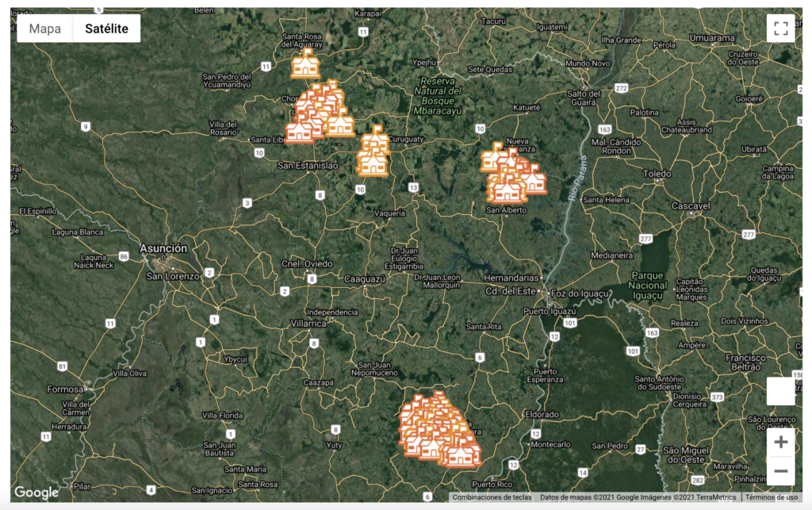The width and height of the screenshot is (812, 510).
Task: Open leftmost house marker above San Estanislao
Action: click(299, 130)
